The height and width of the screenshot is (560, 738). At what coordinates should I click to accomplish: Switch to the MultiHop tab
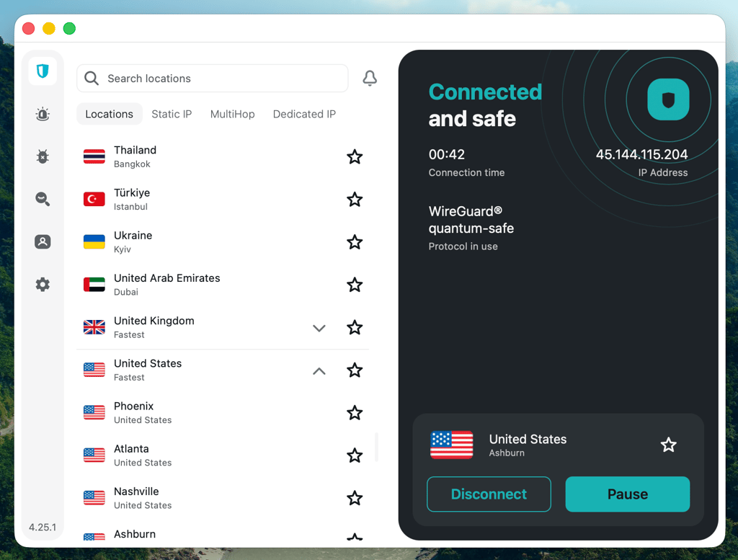click(233, 114)
